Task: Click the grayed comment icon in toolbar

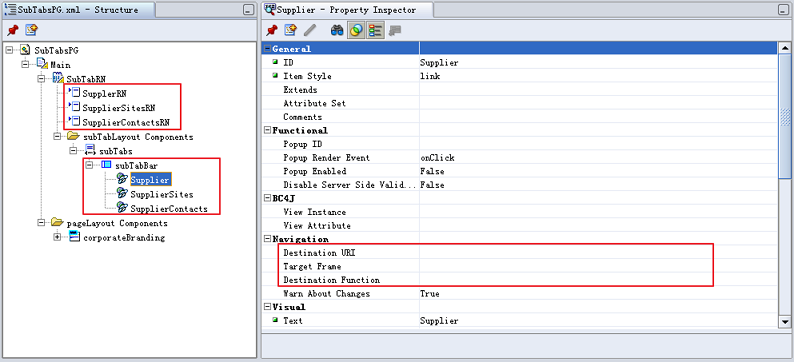Action: click(x=395, y=31)
